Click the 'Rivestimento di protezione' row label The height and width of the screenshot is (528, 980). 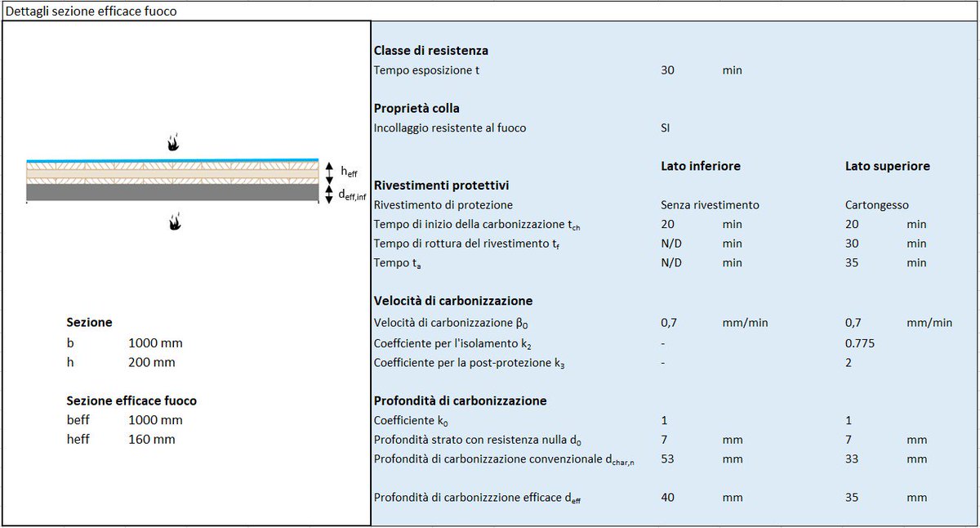click(x=443, y=204)
